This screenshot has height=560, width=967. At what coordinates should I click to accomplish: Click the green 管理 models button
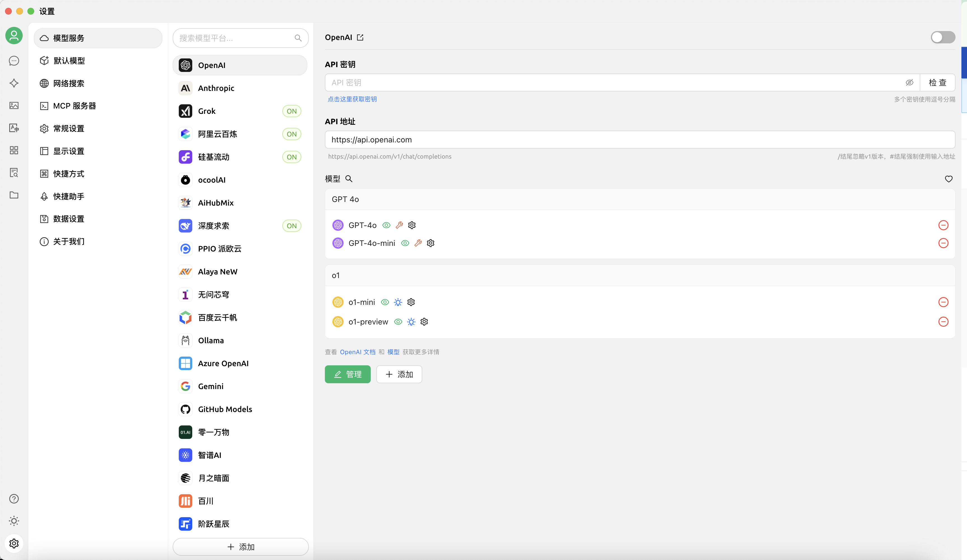point(348,374)
